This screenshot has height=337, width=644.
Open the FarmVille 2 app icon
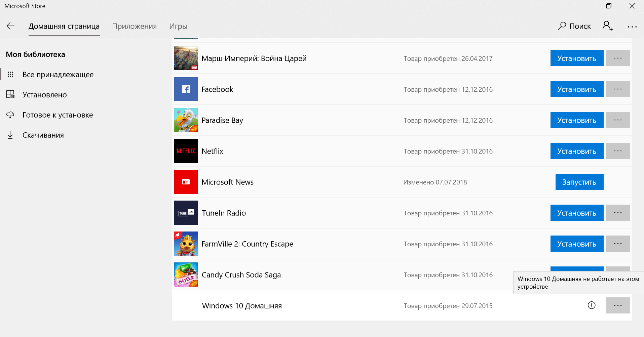pos(186,244)
